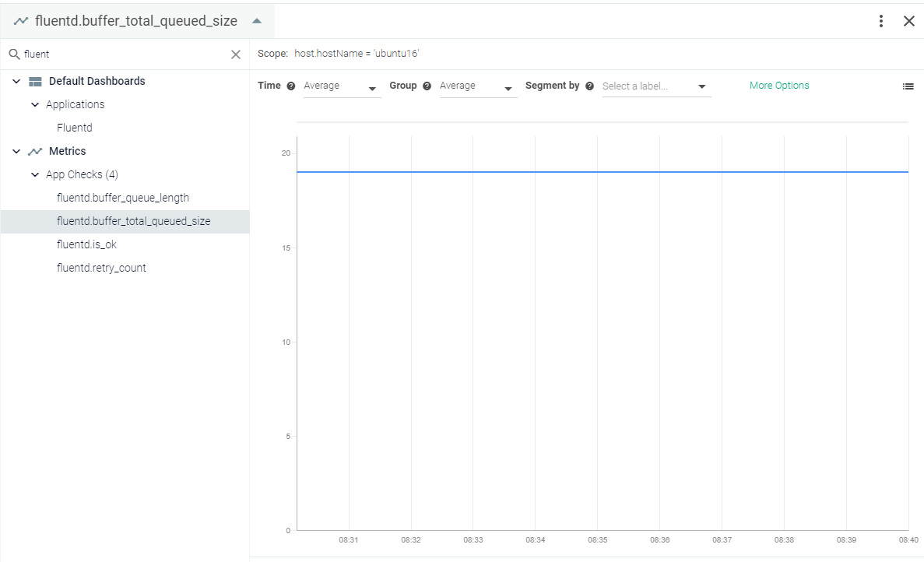Focus the search field containing 'fluent'

[124, 54]
